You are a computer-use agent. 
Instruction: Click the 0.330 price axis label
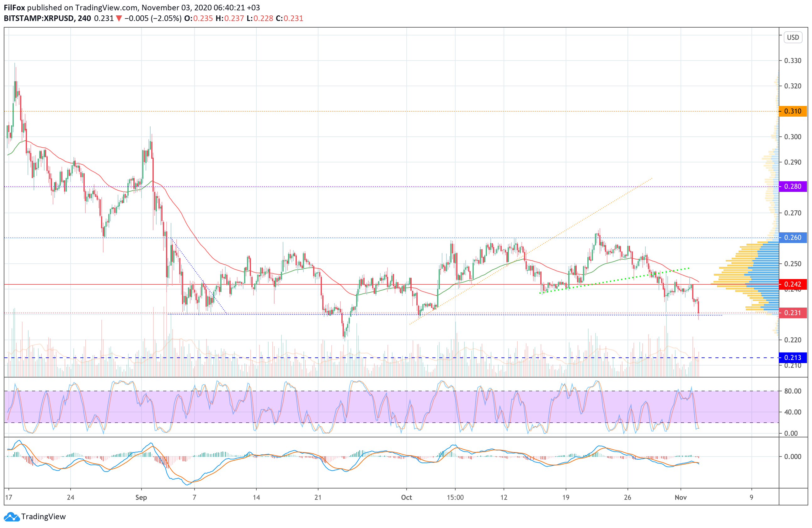pos(793,61)
